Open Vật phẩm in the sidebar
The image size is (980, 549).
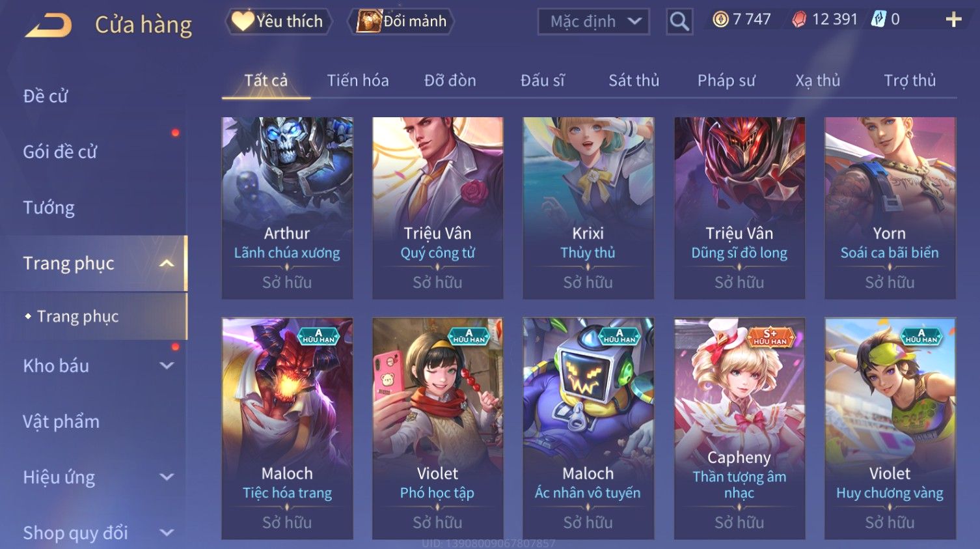point(61,421)
